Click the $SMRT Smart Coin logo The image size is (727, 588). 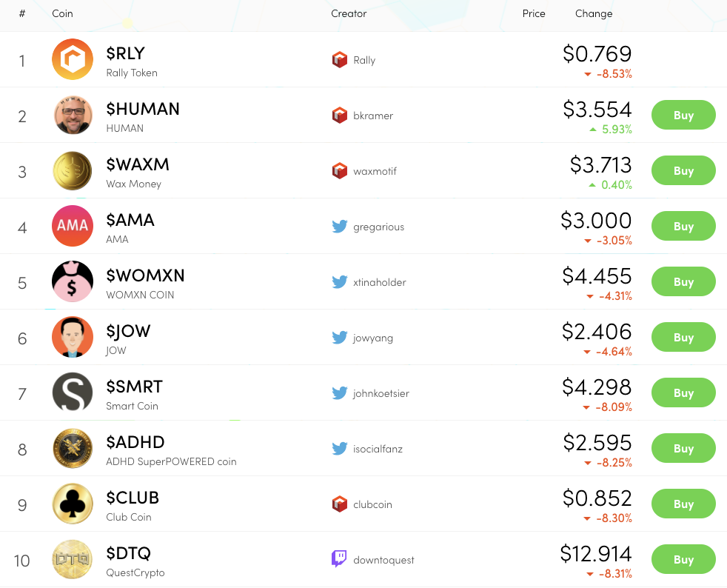tap(73, 393)
